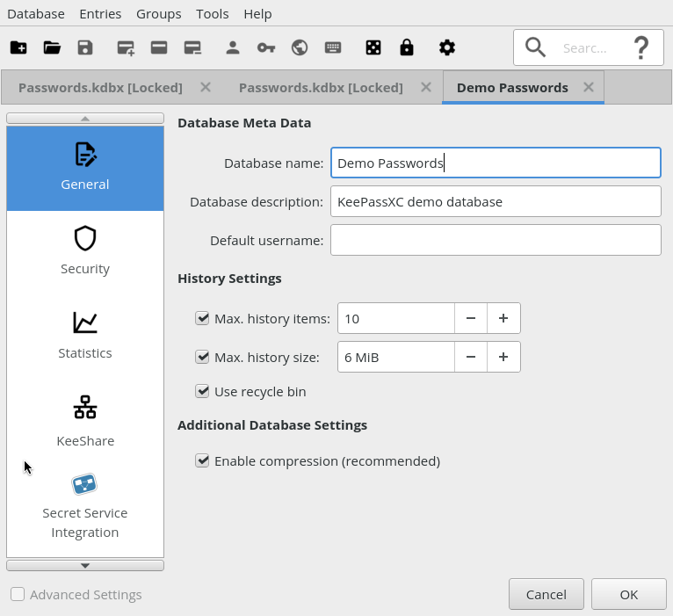Image resolution: width=673 pixels, height=616 pixels.
Task: Click the Cancel button
Action: (x=546, y=594)
